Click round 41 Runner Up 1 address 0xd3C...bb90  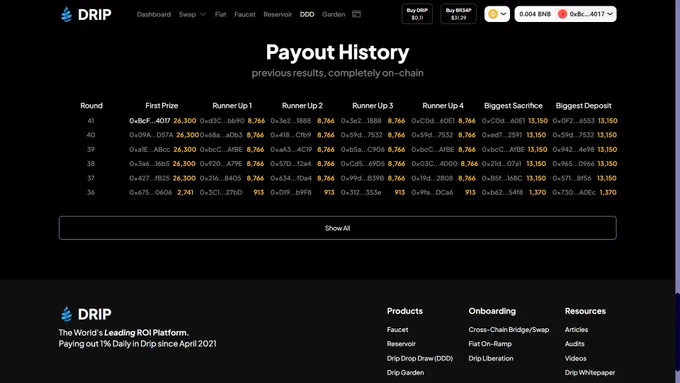click(222, 121)
